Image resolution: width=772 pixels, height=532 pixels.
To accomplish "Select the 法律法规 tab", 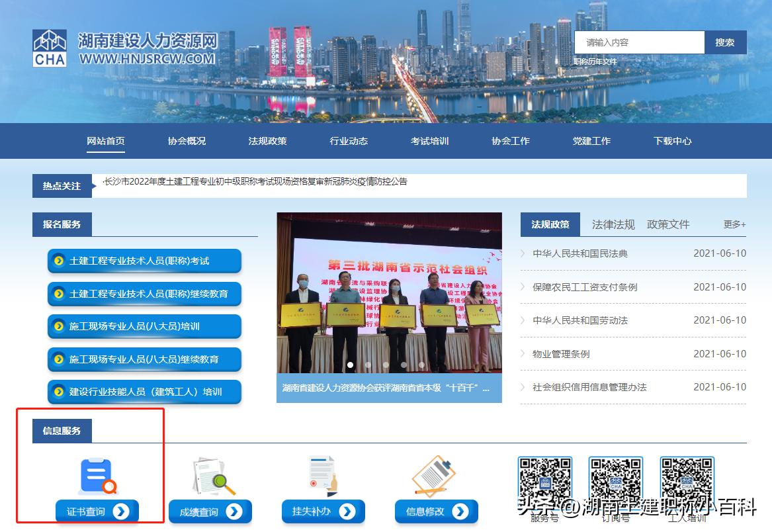I will (613, 224).
